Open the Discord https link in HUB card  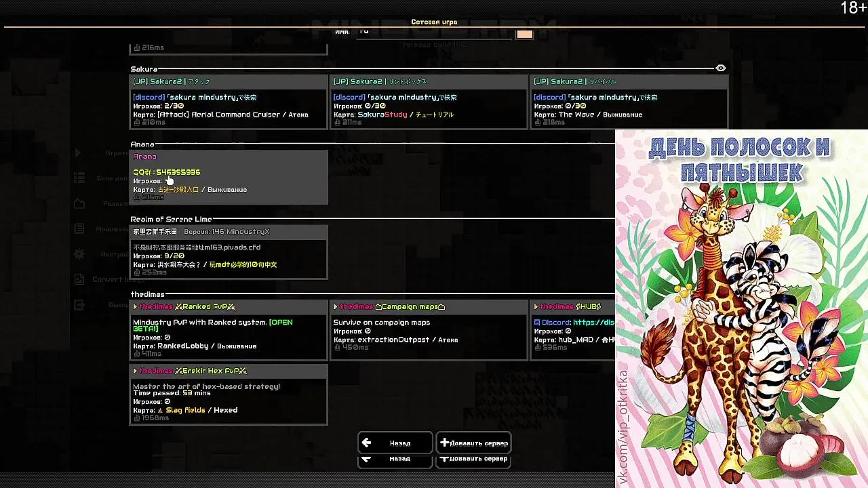594,323
